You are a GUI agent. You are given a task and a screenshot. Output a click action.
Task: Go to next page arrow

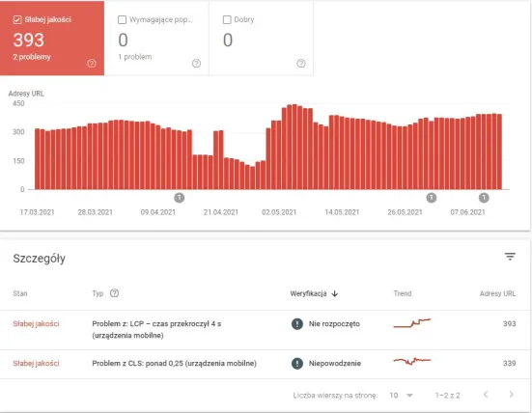pyautogui.click(x=512, y=395)
